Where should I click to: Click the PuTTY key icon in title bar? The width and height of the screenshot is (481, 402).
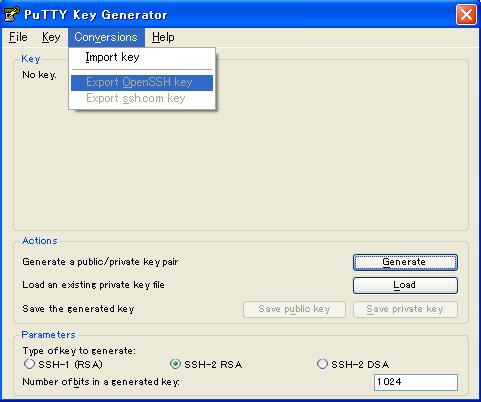tap(12, 14)
